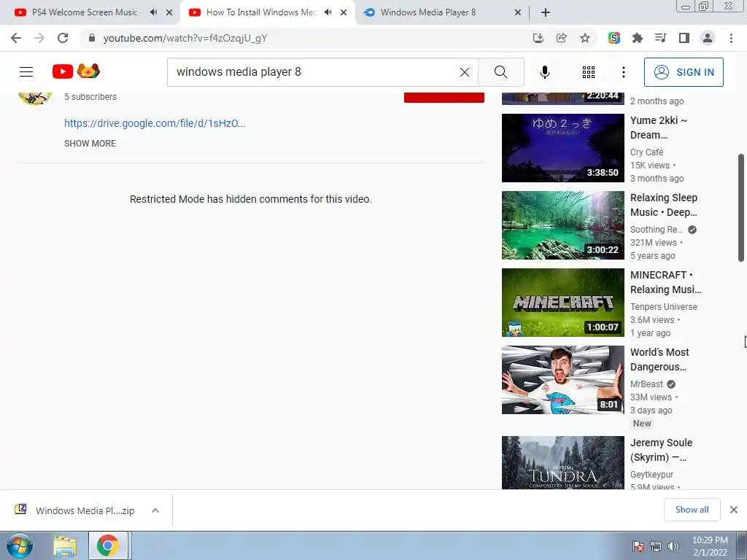Open the YouTube hamburger guide menu
The width and height of the screenshot is (747, 560).
(26, 72)
